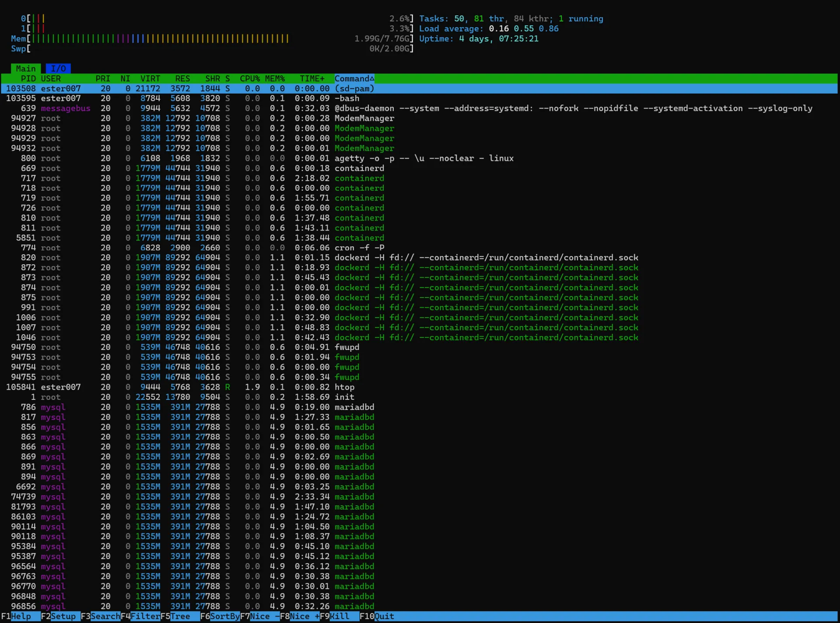Select dockerd thread PID 1046
Screen dimensions: 840x623
pos(419,338)
